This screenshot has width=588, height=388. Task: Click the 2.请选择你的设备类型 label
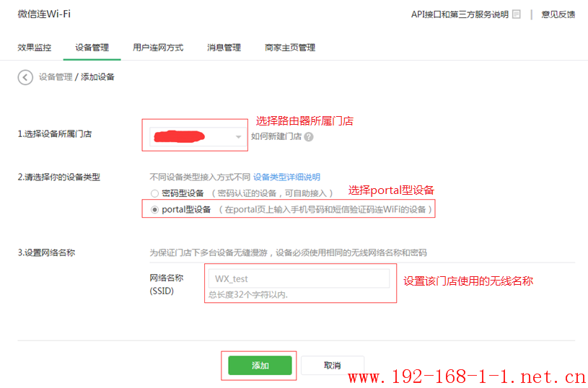(59, 177)
